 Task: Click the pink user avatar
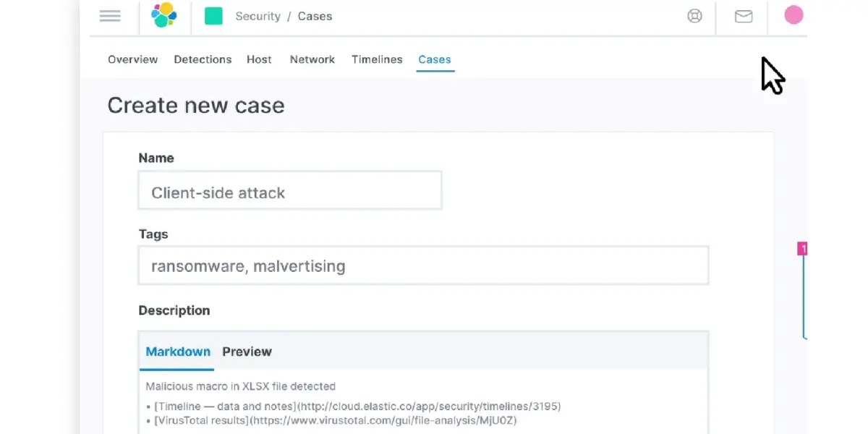pyautogui.click(x=793, y=14)
